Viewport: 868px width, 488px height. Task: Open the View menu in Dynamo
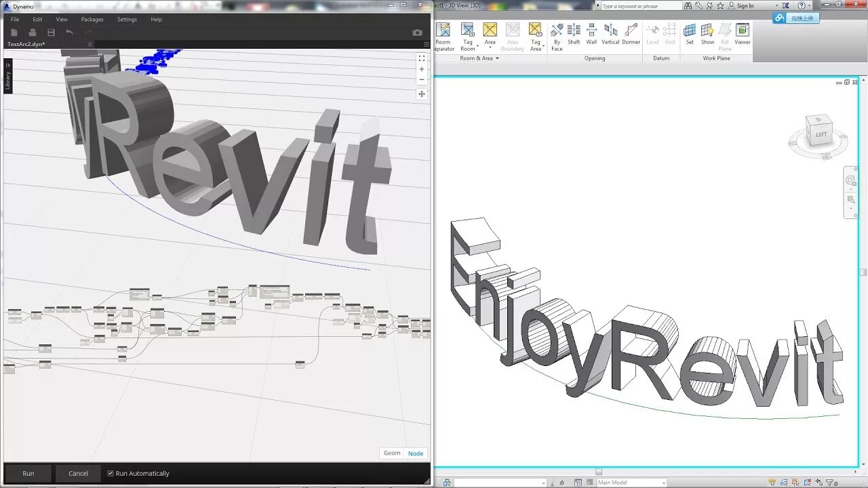(62, 19)
